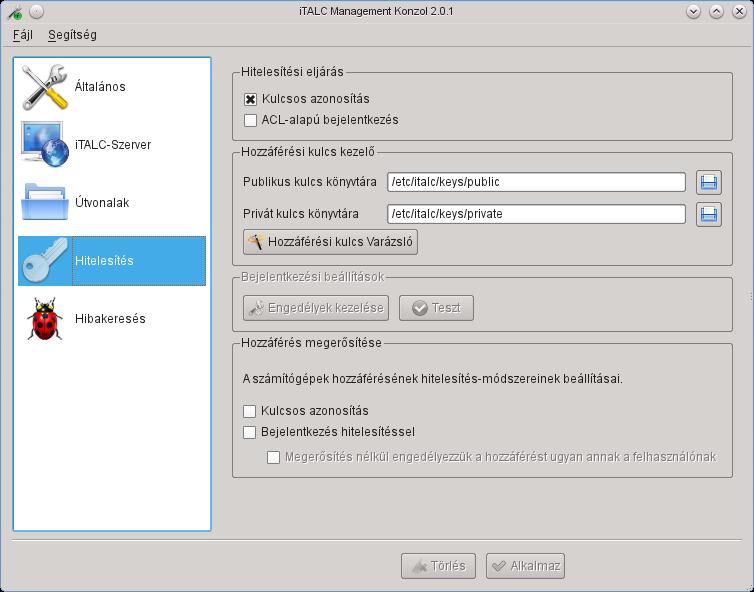Close the iTALC Management Konzol window
Screen dimensions: 754x592
[x=740, y=12]
